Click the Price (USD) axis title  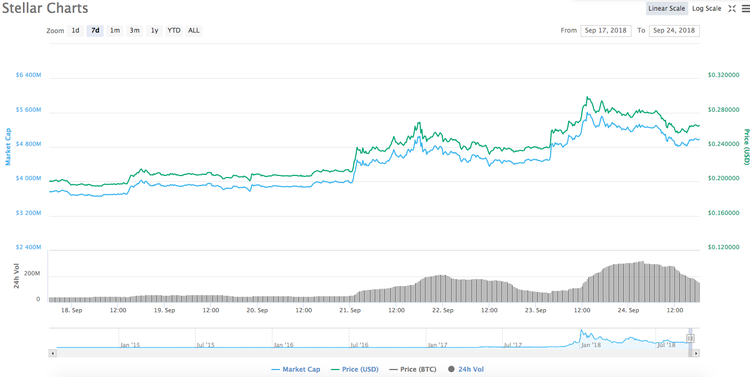[x=746, y=146]
